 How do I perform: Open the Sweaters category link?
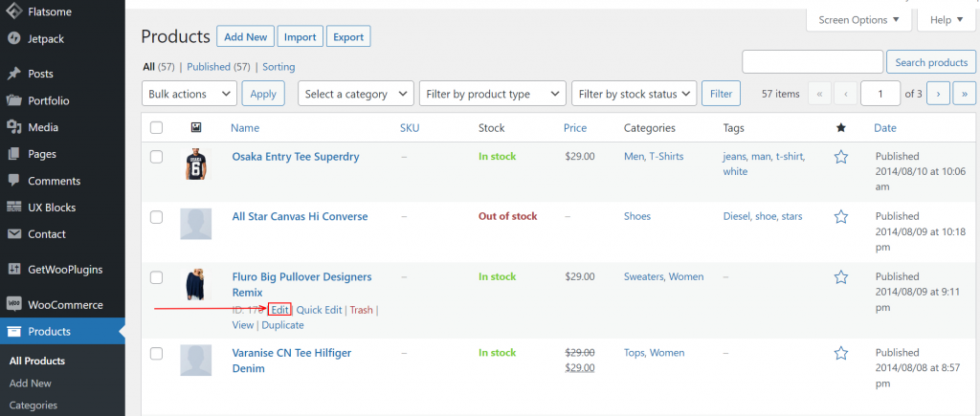coord(644,276)
